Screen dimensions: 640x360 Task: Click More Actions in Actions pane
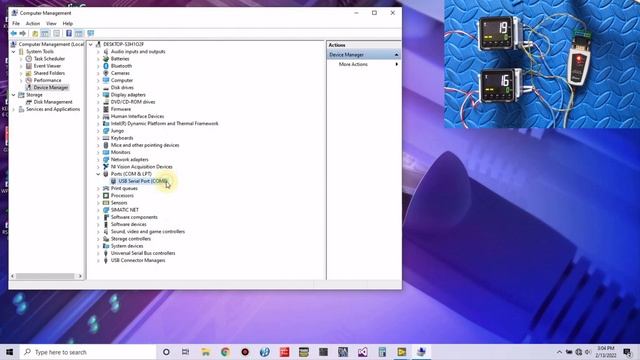pos(353,64)
